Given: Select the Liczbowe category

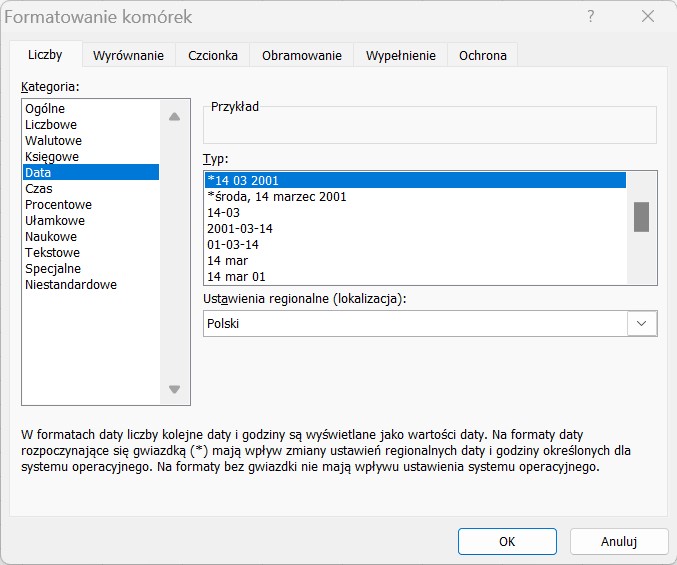Looking at the screenshot, I should pos(91,125).
